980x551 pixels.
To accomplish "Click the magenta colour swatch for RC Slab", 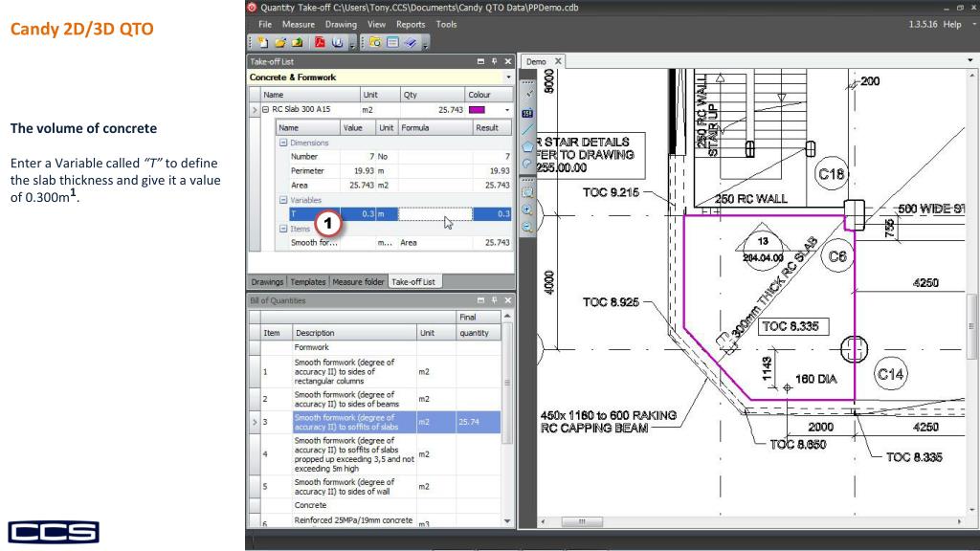I will 477,110.
